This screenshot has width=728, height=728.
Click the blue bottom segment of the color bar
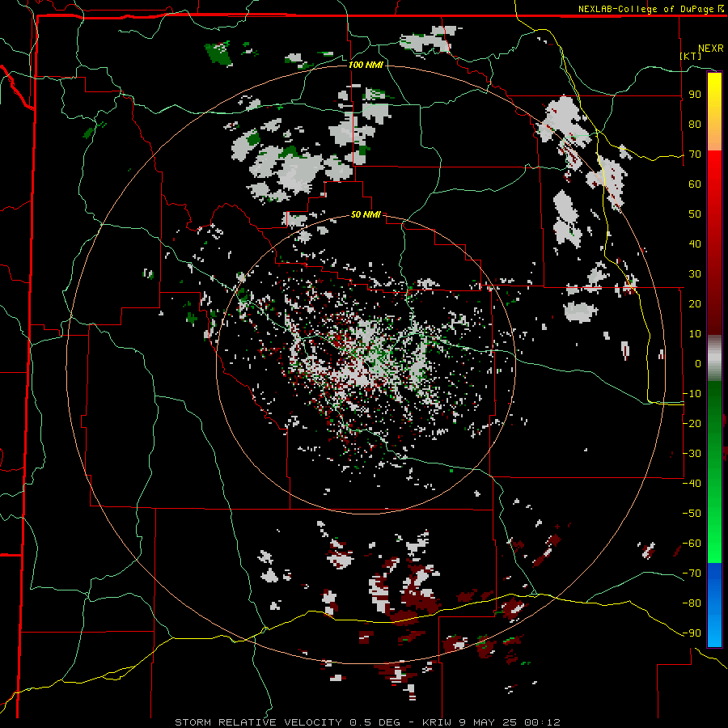point(714,604)
